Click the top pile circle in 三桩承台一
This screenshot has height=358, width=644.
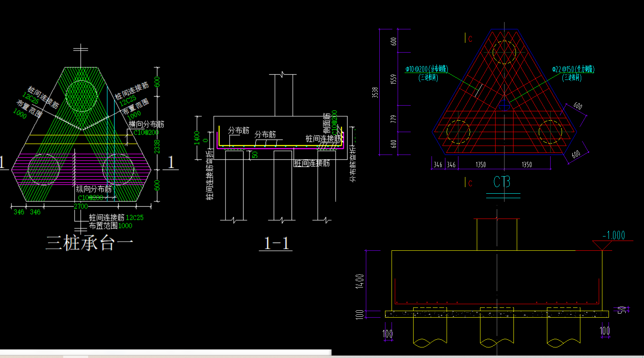click(81, 96)
